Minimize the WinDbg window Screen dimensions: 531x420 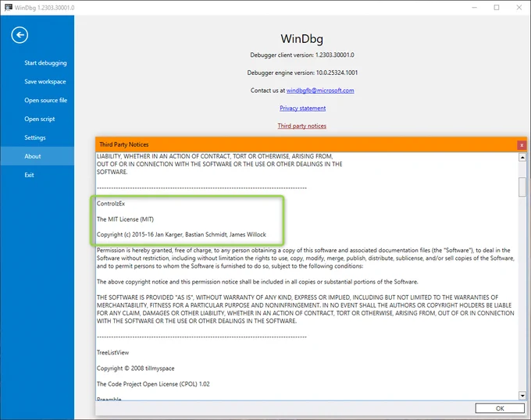[x=475, y=8]
